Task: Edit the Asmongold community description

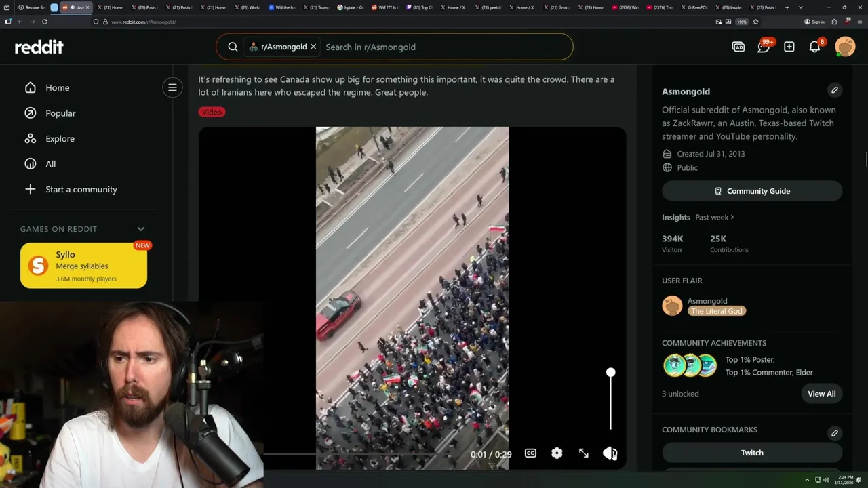Action: 835,90
